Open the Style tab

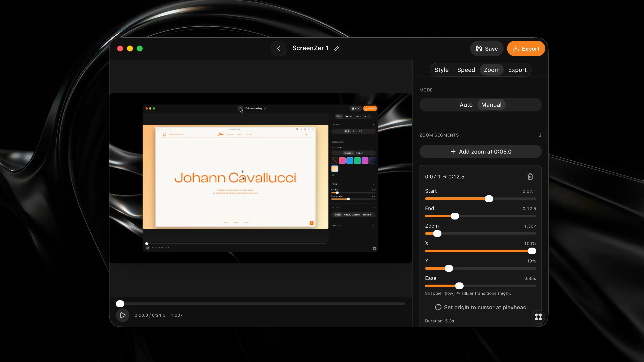pyautogui.click(x=441, y=70)
